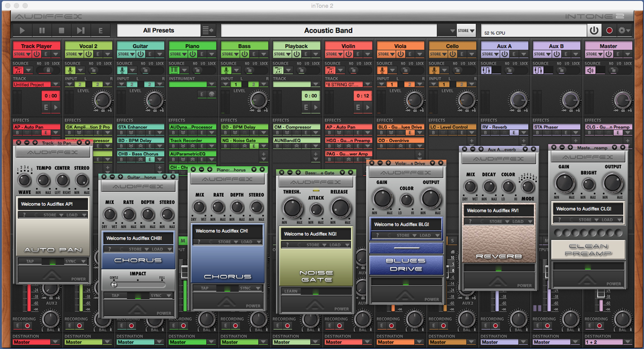Toggle the preset list panel icon
The width and height of the screenshot is (644, 349).
click(x=208, y=31)
